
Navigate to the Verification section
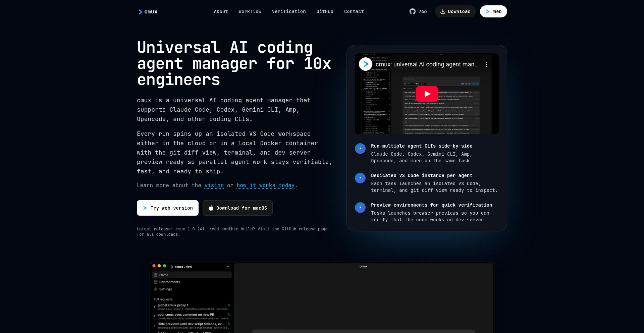[288, 11]
